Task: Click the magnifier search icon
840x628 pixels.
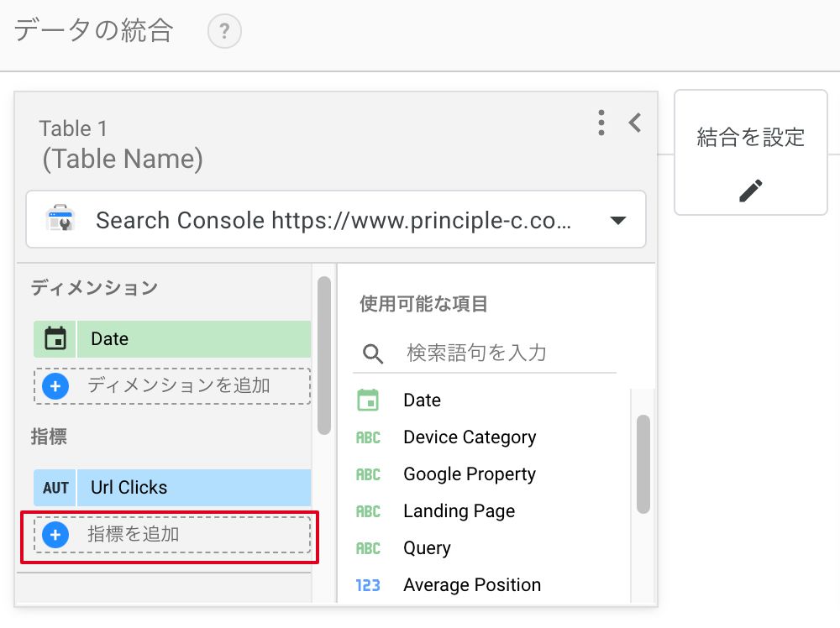Action: (372, 353)
